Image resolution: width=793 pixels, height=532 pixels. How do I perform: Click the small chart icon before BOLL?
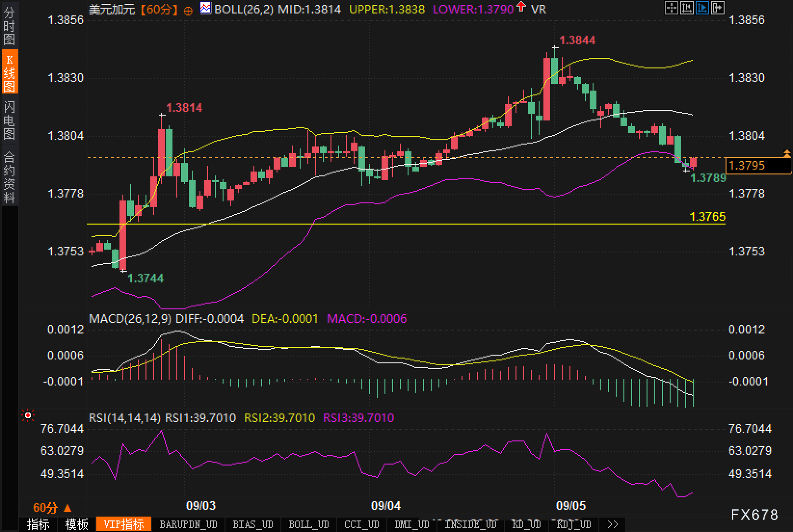click(206, 8)
